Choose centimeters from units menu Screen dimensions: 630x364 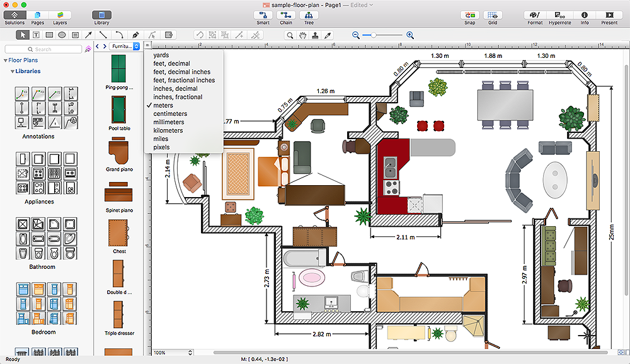(x=170, y=114)
